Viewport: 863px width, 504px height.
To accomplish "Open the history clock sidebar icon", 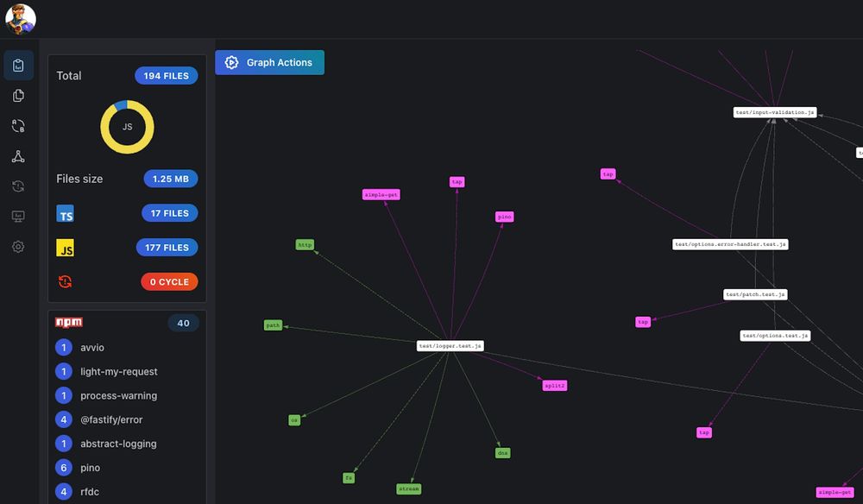I will [18, 186].
